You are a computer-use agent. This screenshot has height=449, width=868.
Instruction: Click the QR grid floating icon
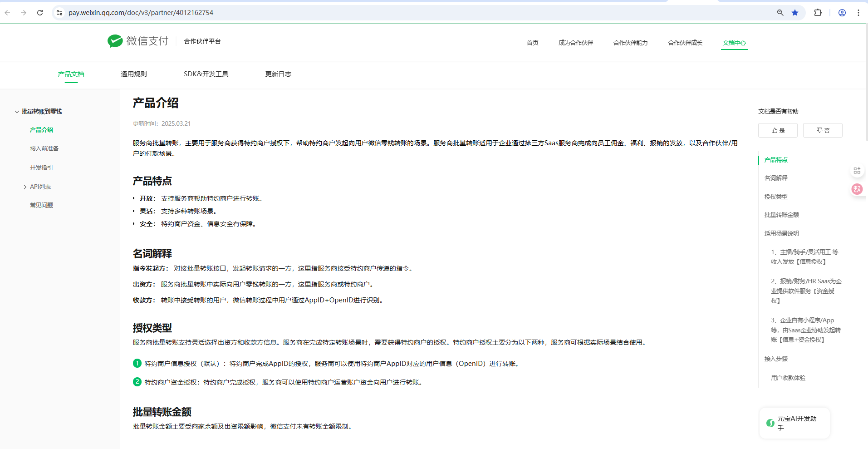(x=857, y=171)
